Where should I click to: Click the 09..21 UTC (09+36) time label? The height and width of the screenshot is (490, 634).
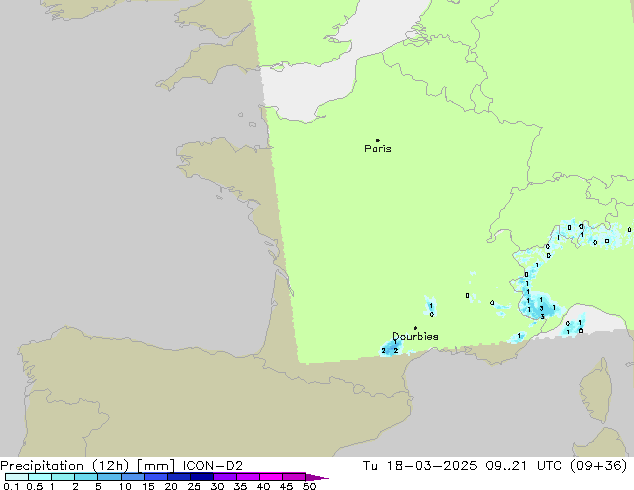point(567,465)
